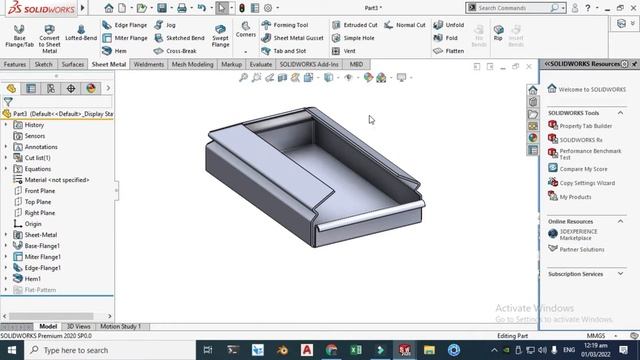Image resolution: width=640 pixels, height=360 pixels.
Task: Open Excel from the taskbar
Action: point(356,350)
